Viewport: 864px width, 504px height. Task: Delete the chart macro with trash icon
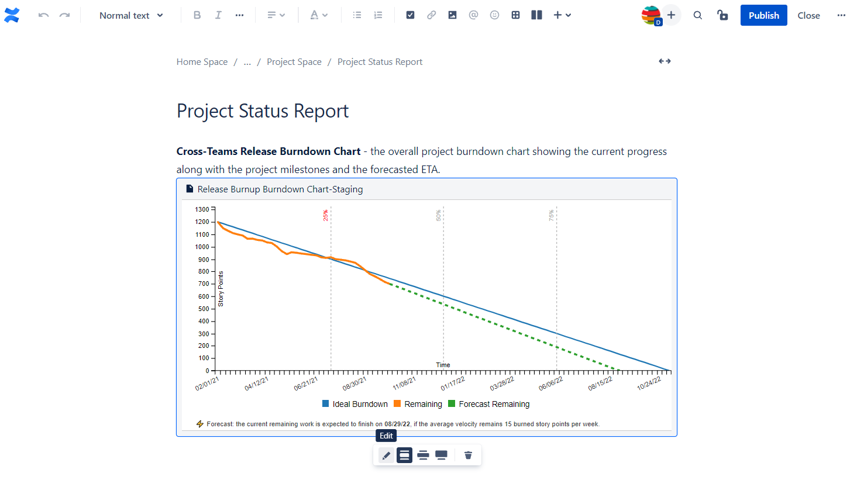468,455
